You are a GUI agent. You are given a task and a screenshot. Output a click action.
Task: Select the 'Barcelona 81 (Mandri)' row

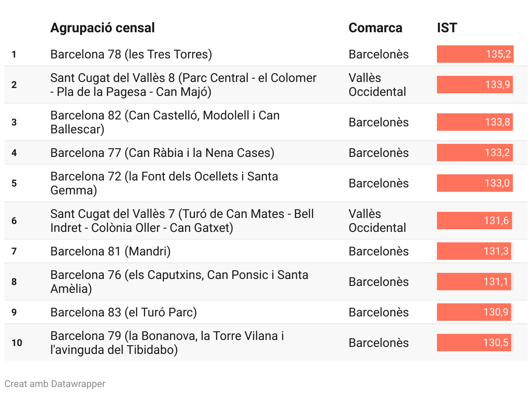110,251
